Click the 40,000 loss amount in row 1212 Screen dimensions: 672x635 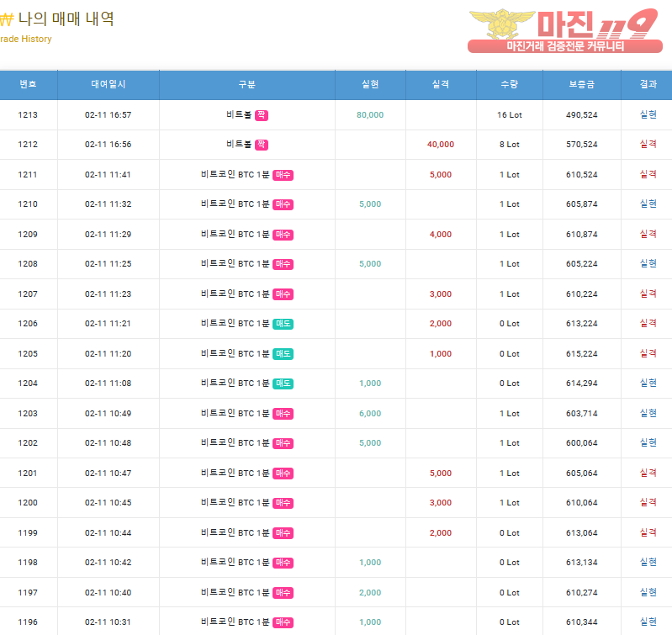pos(440,145)
